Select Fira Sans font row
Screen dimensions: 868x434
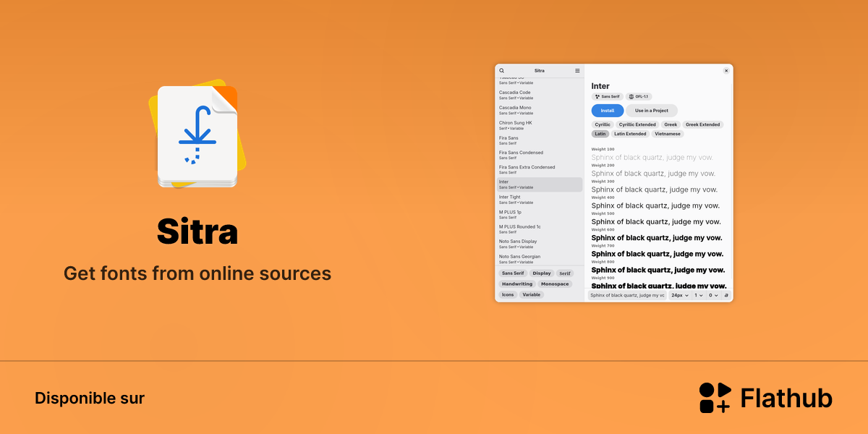[540, 140]
